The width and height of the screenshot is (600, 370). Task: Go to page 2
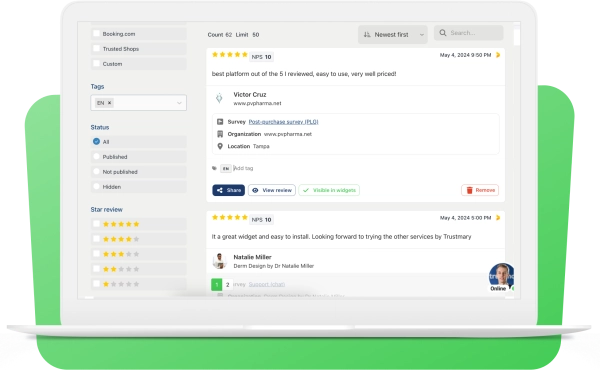pyautogui.click(x=227, y=284)
